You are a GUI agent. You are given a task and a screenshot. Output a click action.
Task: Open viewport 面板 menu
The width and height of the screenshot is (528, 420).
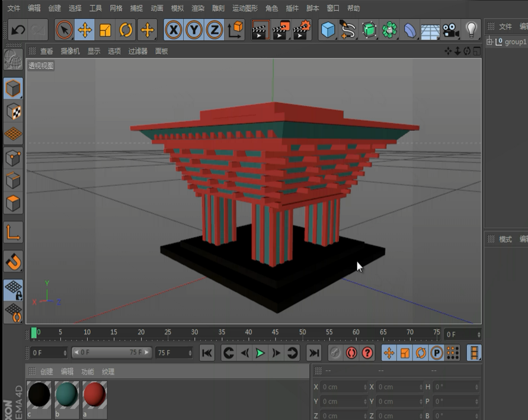click(x=161, y=51)
